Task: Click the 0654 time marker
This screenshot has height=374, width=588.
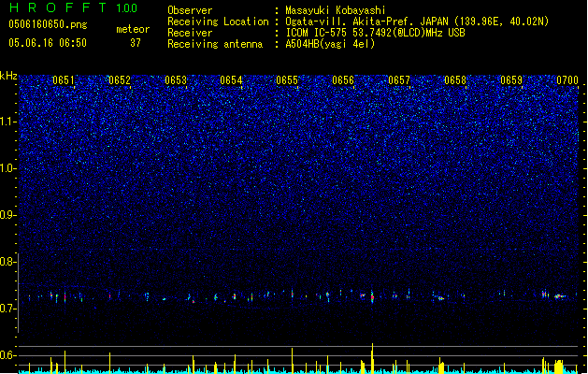Action: pyautogui.click(x=231, y=80)
